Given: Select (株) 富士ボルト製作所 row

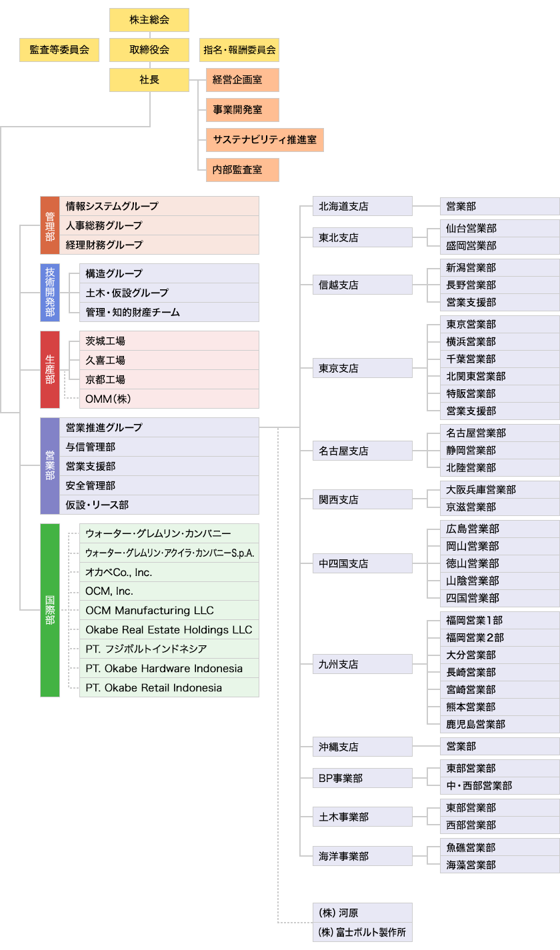Looking at the screenshot, I should (x=363, y=932).
